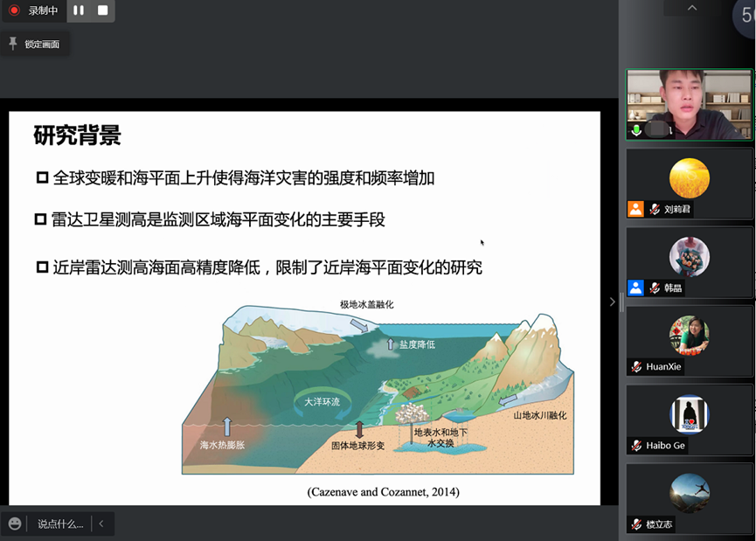Type in the 说点什么 chat field
Image resolution: width=756 pixels, height=541 pixels.
(60, 524)
